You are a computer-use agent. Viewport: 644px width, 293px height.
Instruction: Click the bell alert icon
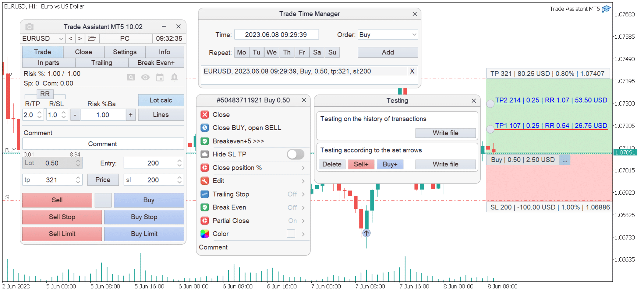[x=174, y=78]
